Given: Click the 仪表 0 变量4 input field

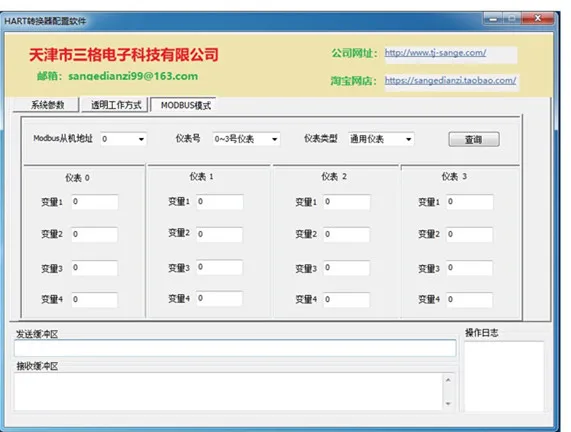Looking at the screenshot, I should (95, 299).
